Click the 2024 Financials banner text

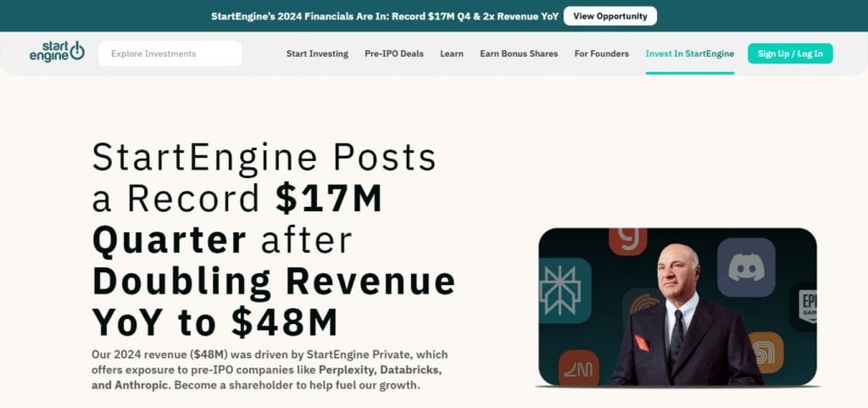[x=385, y=16]
